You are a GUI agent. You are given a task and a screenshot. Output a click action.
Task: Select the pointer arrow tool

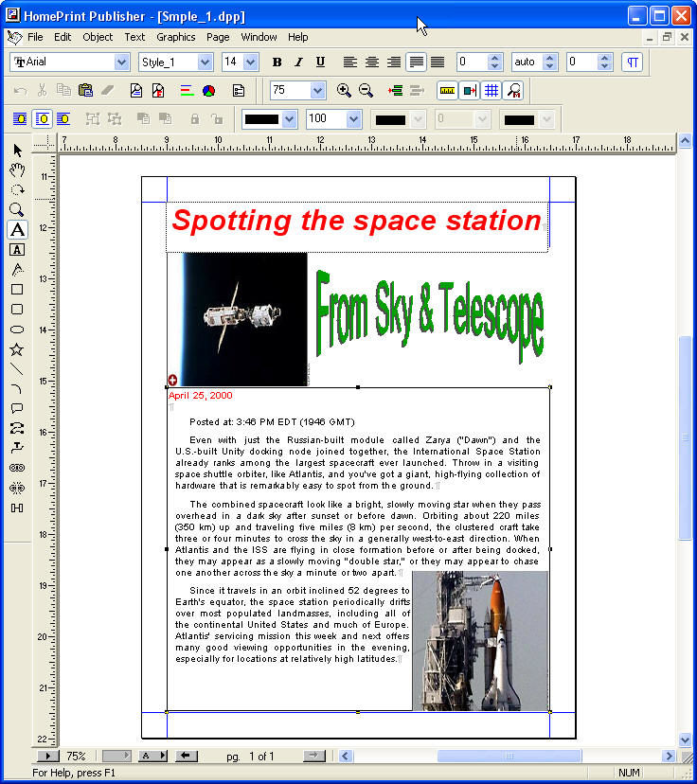click(17, 151)
